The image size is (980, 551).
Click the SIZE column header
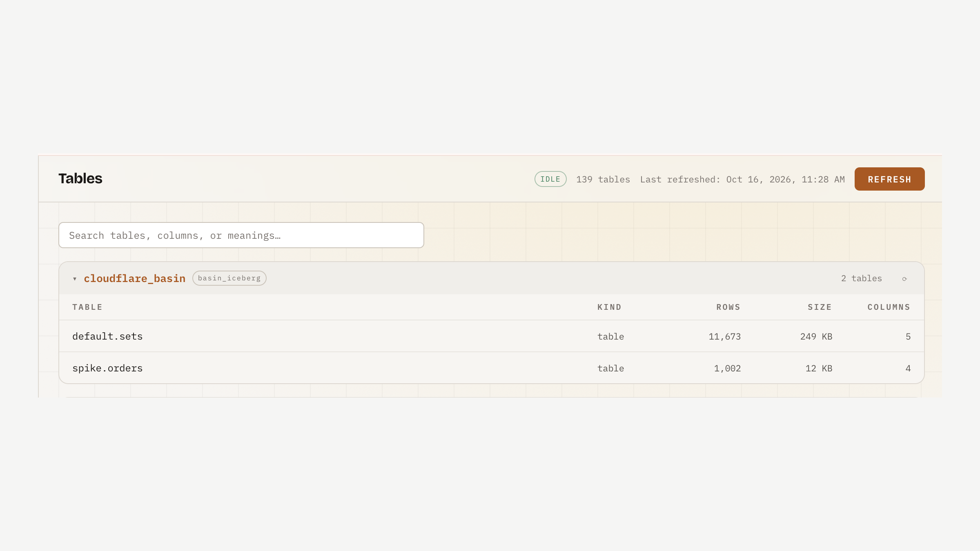[x=820, y=307]
